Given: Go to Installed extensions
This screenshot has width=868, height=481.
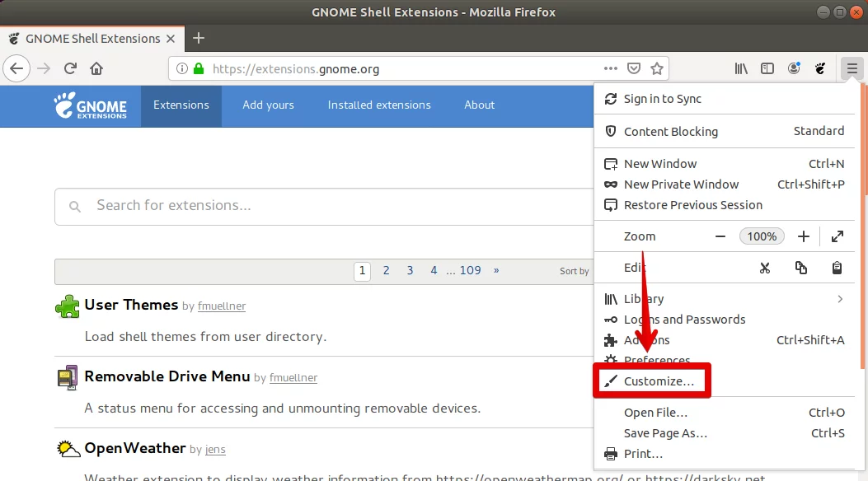Looking at the screenshot, I should (379, 105).
